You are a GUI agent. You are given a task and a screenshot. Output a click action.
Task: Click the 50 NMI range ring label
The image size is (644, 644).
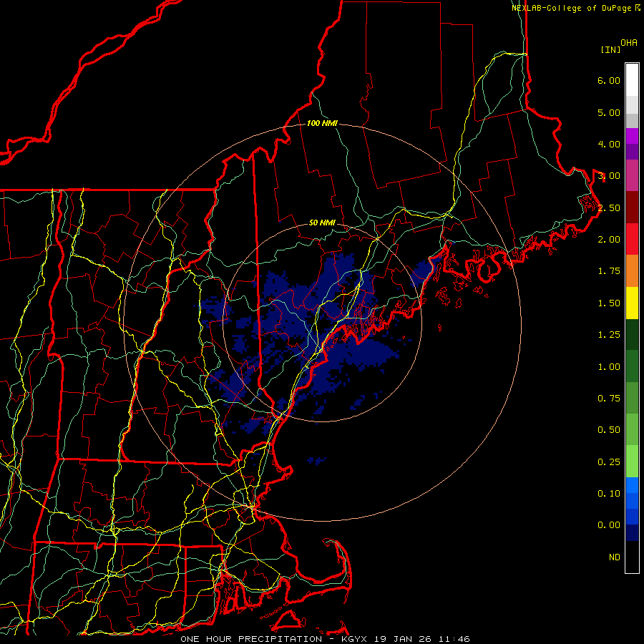tap(322, 223)
